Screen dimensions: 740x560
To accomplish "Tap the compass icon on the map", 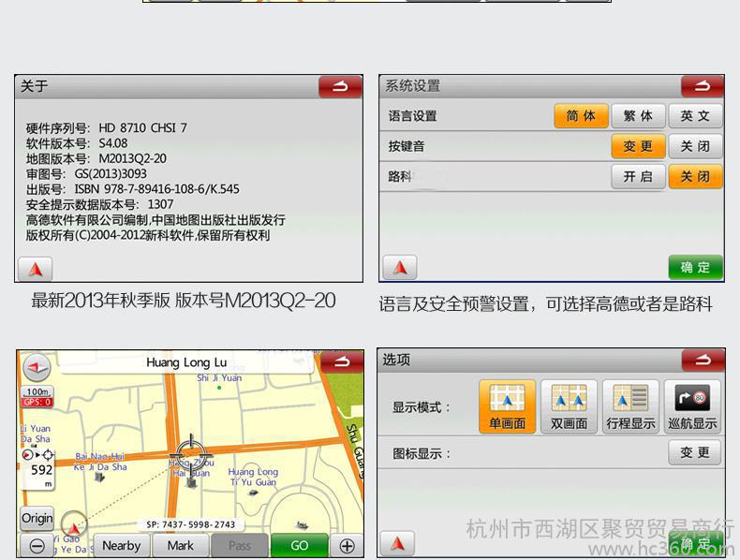I will 37,365.
